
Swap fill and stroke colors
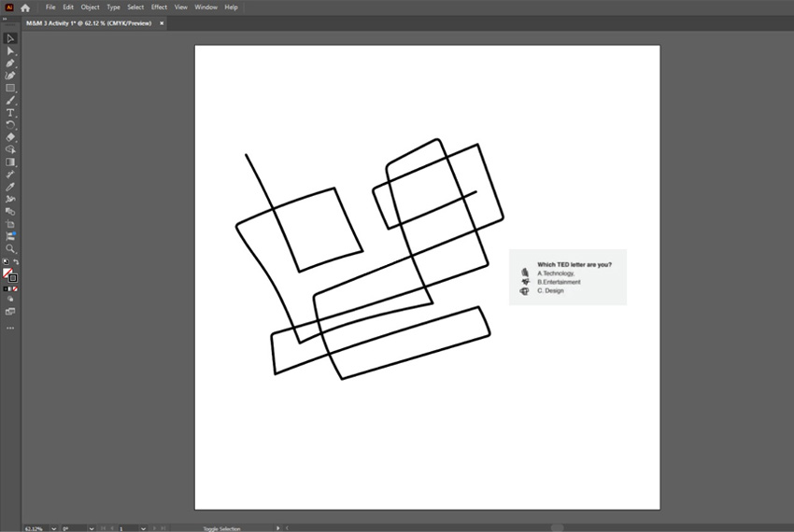[16, 262]
